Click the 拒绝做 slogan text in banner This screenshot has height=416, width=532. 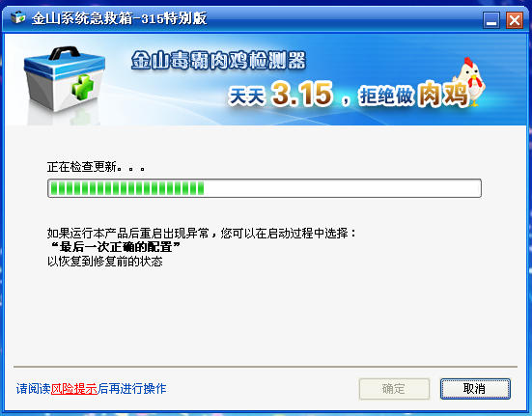coord(386,96)
